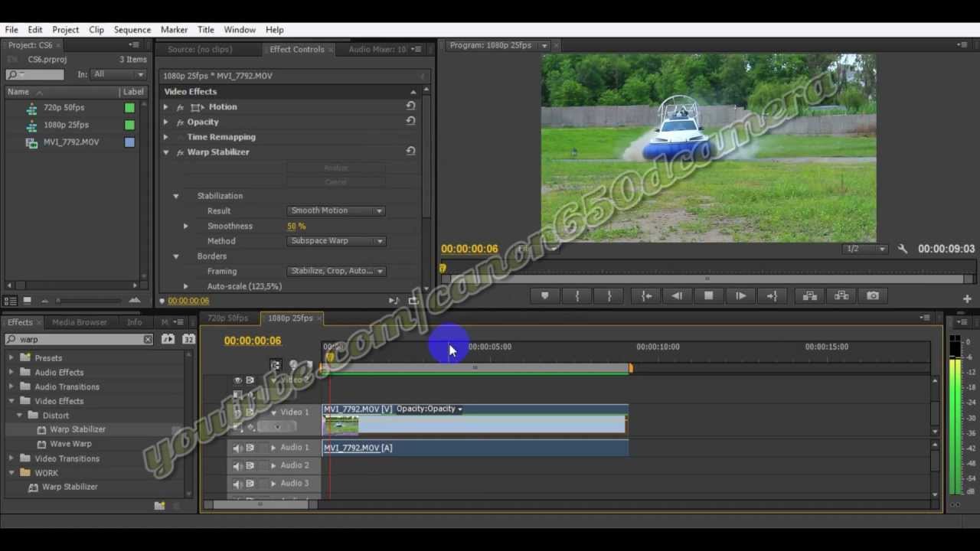Image resolution: width=980 pixels, height=551 pixels.
Task: Click the blue label swatch for MVI_7792.MOV
Action: pyautogui.click(x=129, y=142)
